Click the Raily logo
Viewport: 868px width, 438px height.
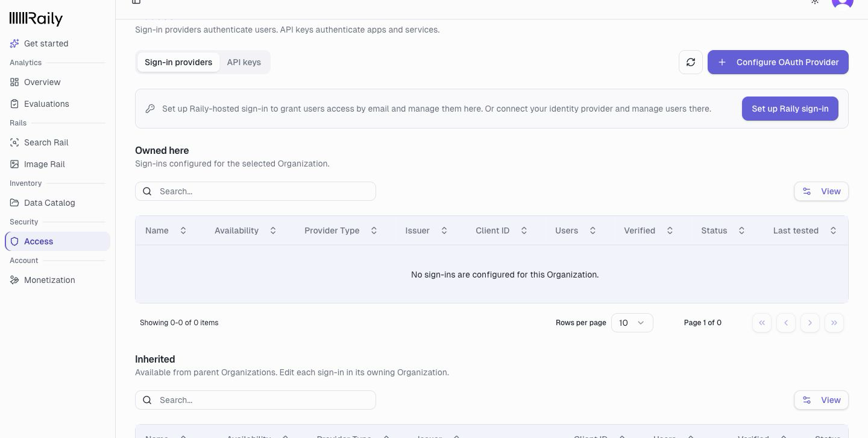36,19
